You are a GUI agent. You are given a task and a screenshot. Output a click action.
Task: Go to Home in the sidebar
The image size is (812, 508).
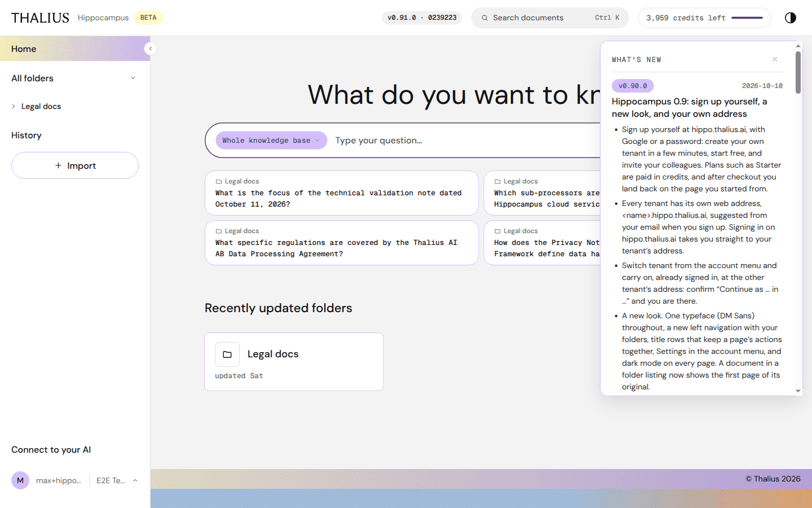(x=75, y=49)
